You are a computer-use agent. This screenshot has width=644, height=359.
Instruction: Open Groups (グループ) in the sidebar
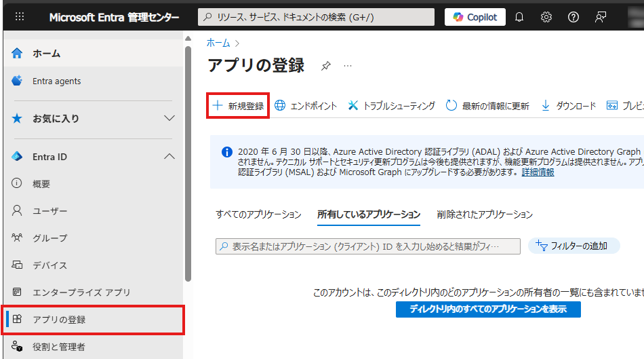pyautogui.click(x=94, y=238)
